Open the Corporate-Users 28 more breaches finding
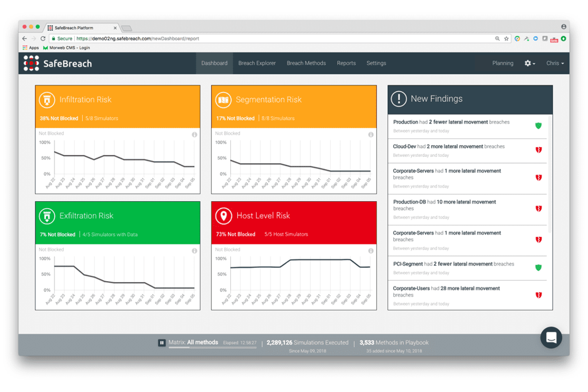Viewport: 588px width, 392px height. point(467,296)
